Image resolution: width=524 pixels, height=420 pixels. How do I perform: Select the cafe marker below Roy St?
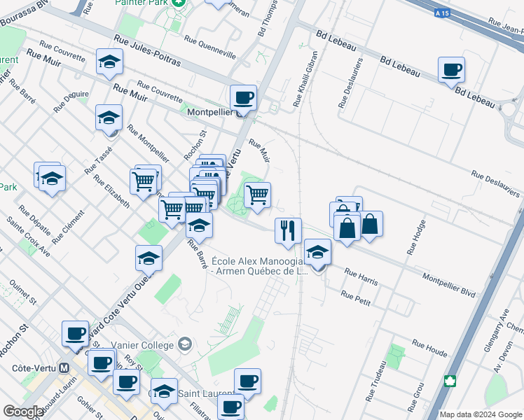[126, 384]
